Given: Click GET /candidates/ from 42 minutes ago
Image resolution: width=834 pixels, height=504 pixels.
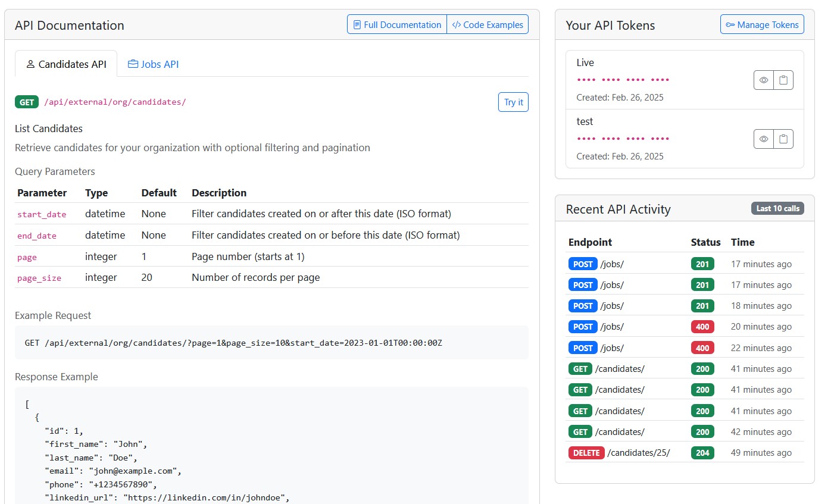Looking at the screenshot, I should 685,432.
